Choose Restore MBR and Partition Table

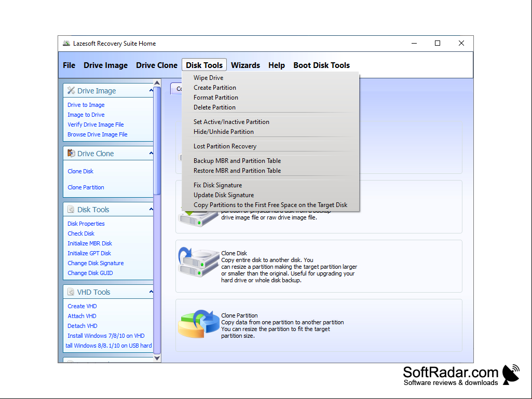270,171
